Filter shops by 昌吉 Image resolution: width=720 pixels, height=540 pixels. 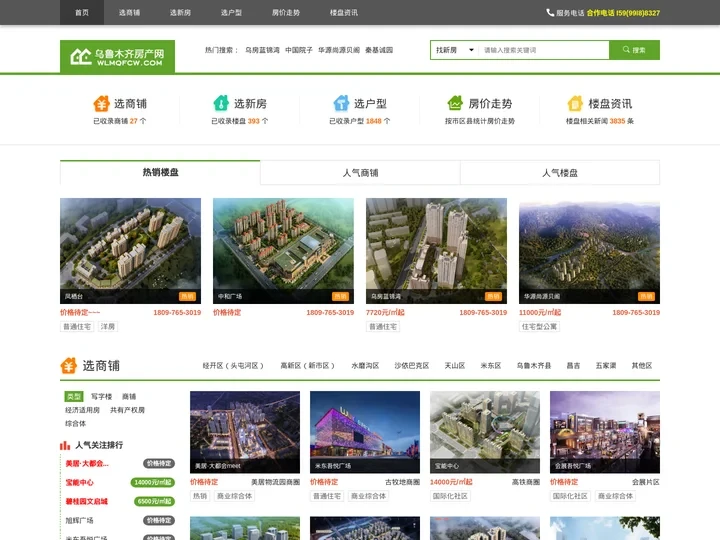pos(573,366)
